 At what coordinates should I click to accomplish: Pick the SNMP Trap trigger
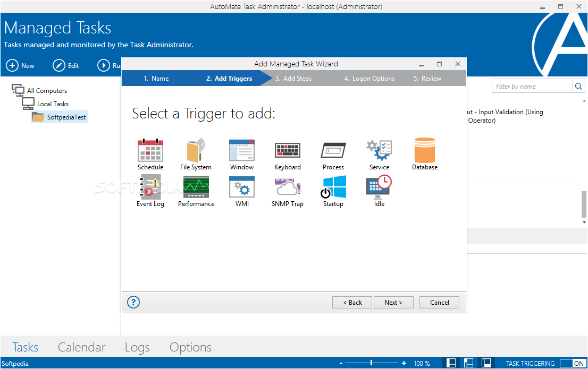288,187
